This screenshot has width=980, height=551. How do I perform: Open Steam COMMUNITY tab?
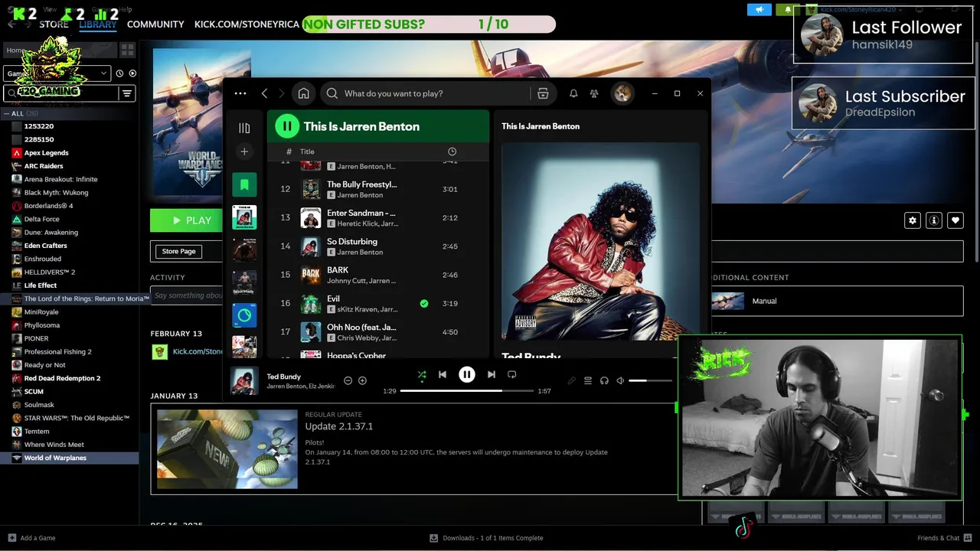[155, 24]
